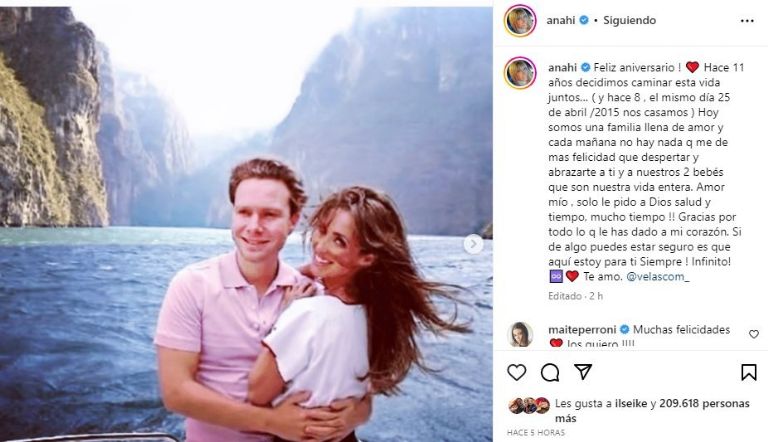Visit the @velascom_ mention link
The width and height of the screenshot is (768, 442).
pos(658,276)
